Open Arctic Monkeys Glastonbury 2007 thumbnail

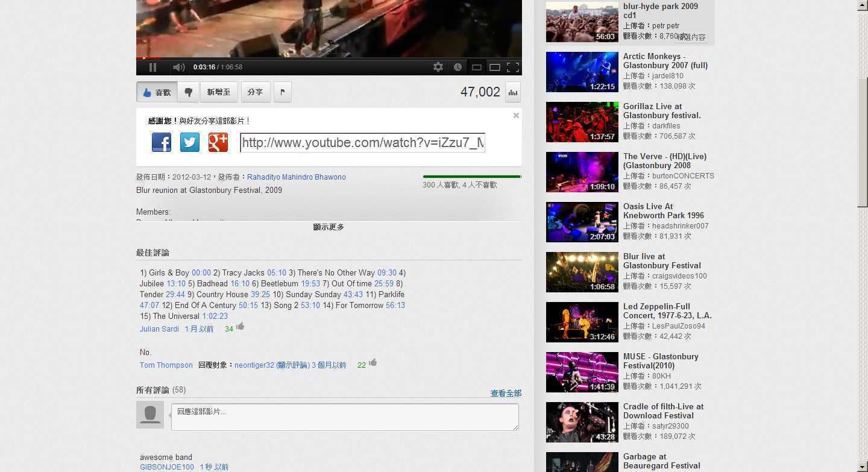[x=582, y=72]
